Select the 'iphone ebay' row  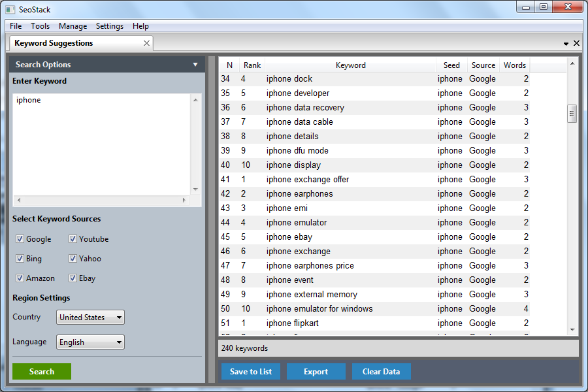point(374,237)
